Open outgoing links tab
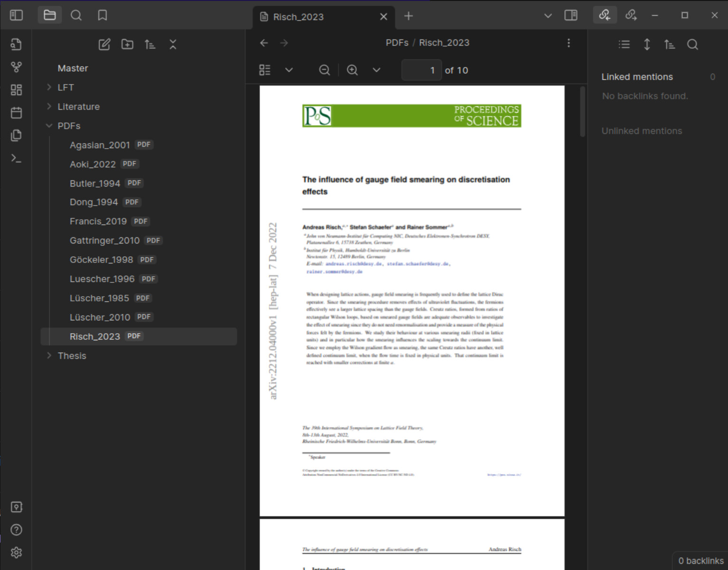The image size is (728, 570). click(631, 15)
